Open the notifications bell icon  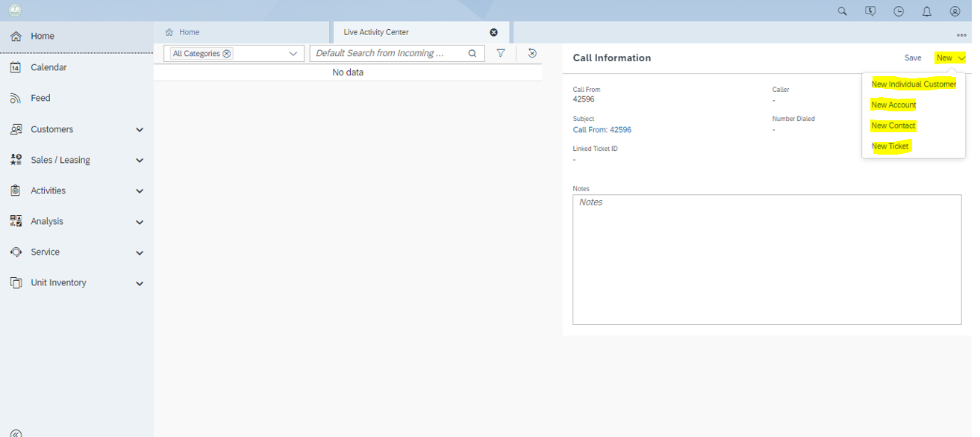pos(926,11)
